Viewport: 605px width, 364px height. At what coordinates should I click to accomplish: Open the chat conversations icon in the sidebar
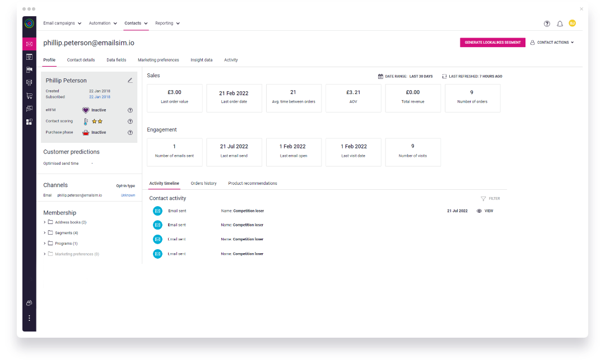coord(29,109)
